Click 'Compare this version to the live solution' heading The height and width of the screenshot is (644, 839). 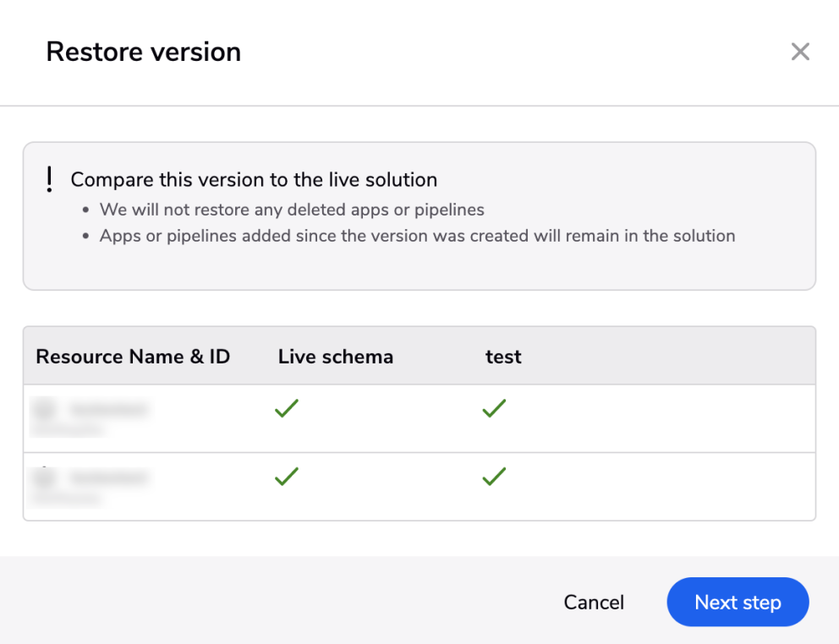[254, 180]
